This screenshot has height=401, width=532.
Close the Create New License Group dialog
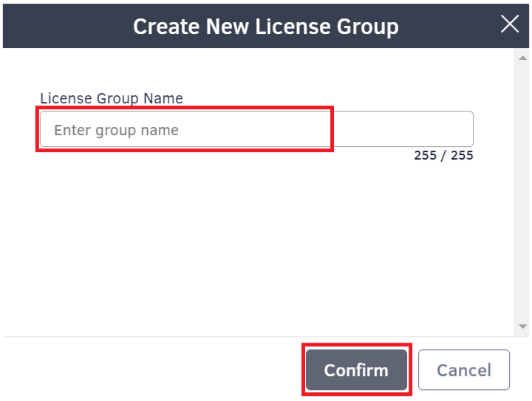(x=510, y=24)
